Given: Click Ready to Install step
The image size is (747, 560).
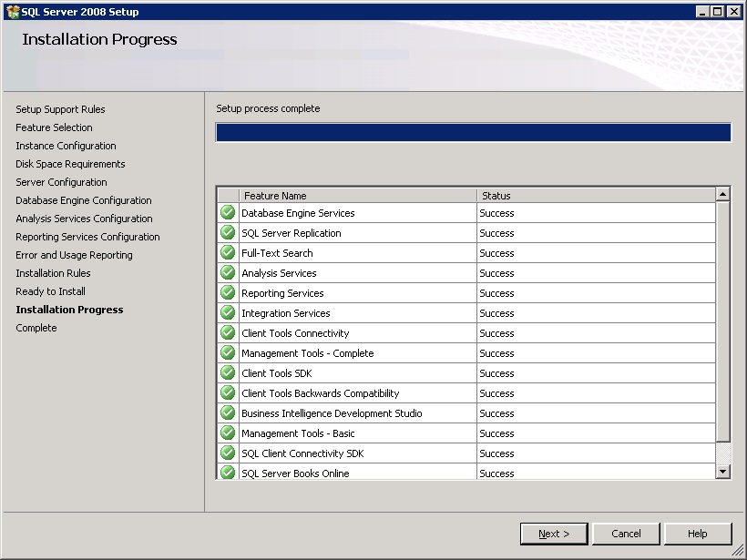Looking at the screenshot, I should click(50, 291).
